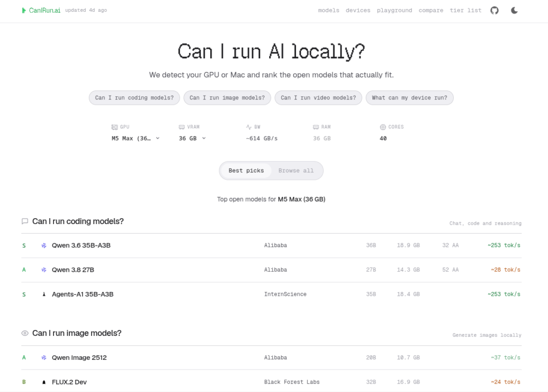Click the RAM icon
Image resolution: width=548 pixels, height=392 pixels.
click(x=316, y=127)
